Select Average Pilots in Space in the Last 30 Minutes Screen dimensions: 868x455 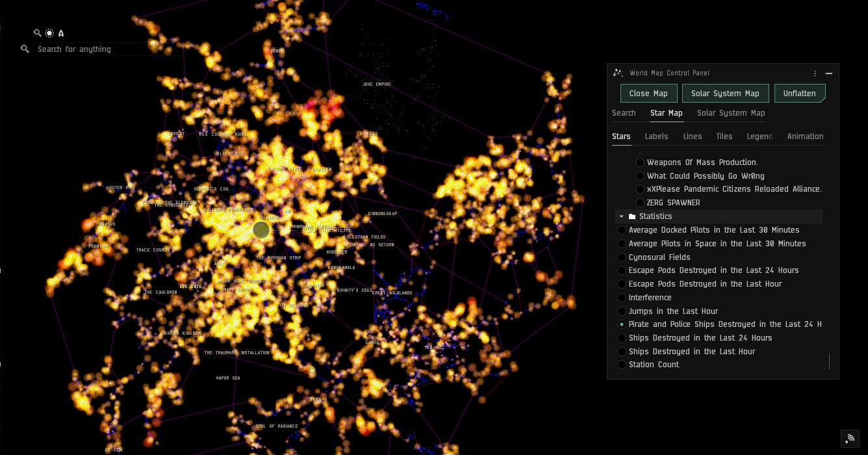click(x=622, y=244)
